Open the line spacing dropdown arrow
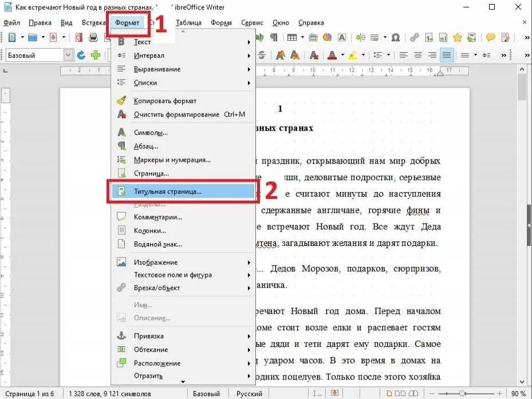532x399 pixels. click(475, 54)
